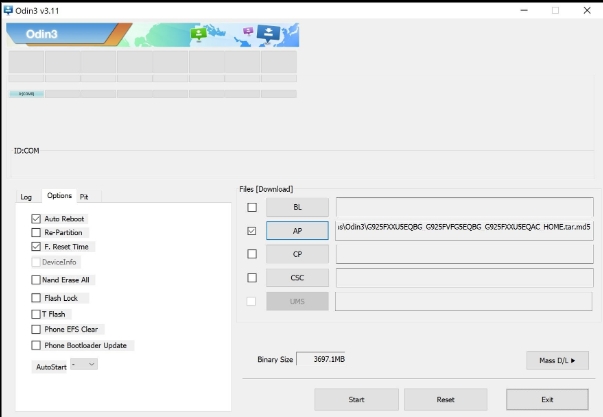Tick the BL file checkbox
This screenshot has height=417, width=603.
click(x=252, y=207)
